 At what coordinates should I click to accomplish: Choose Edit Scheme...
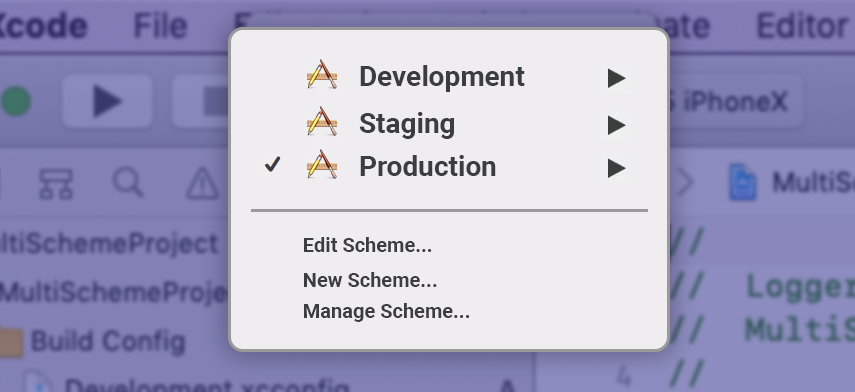pyautogui.click(x=367, y=245)
